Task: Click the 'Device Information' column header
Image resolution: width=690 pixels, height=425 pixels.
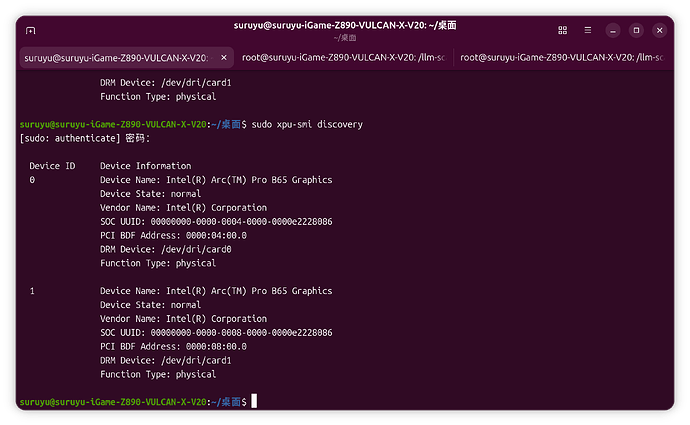Action: (x=146, y=166)
